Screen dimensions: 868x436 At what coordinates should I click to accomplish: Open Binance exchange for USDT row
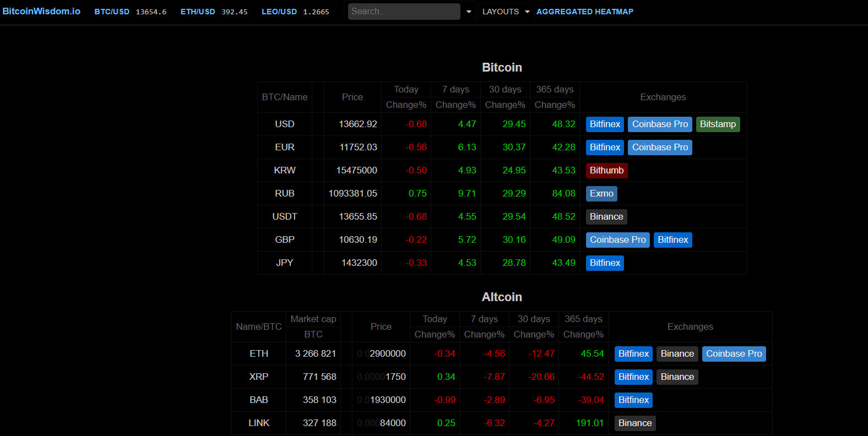606,217
